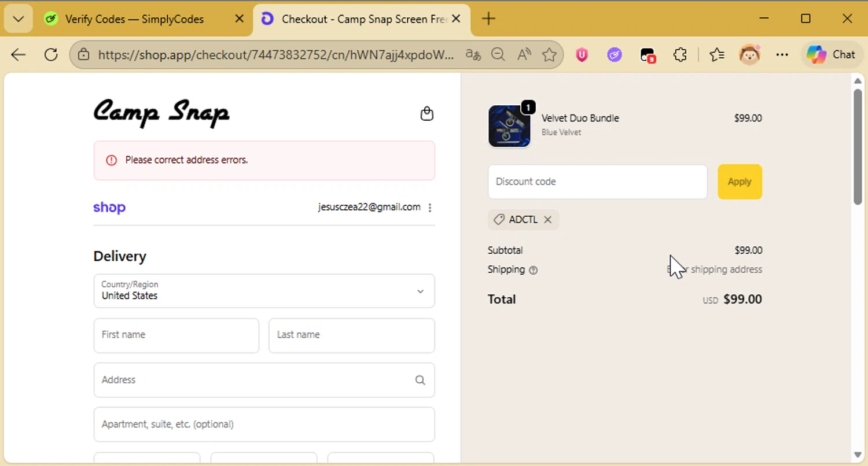The height and width of the screenshot is (466, 868).
Task: Expand the Country/Region dropdown
Action: [x=421, y=291]
